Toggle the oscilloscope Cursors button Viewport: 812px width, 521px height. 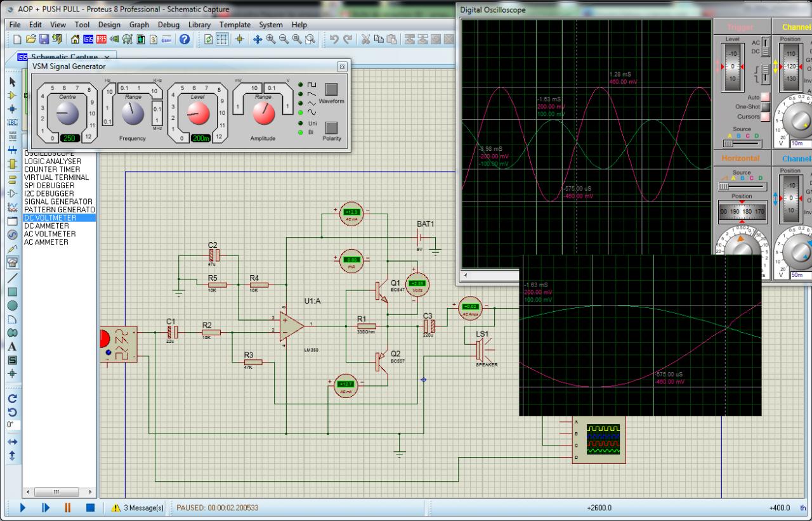click(766, 117)
